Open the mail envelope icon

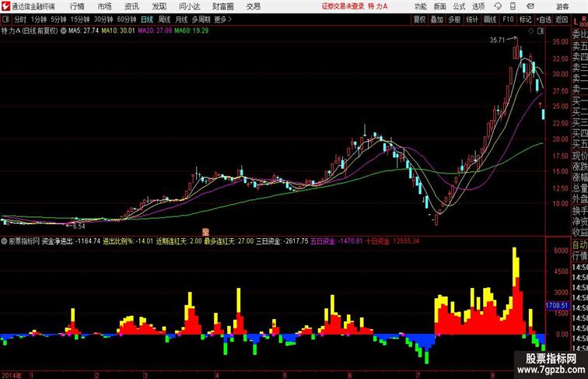(530, 6)
